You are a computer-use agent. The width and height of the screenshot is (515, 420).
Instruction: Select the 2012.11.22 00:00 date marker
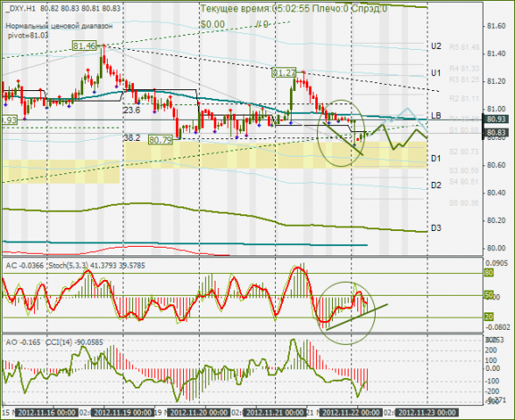pos(350,412)
